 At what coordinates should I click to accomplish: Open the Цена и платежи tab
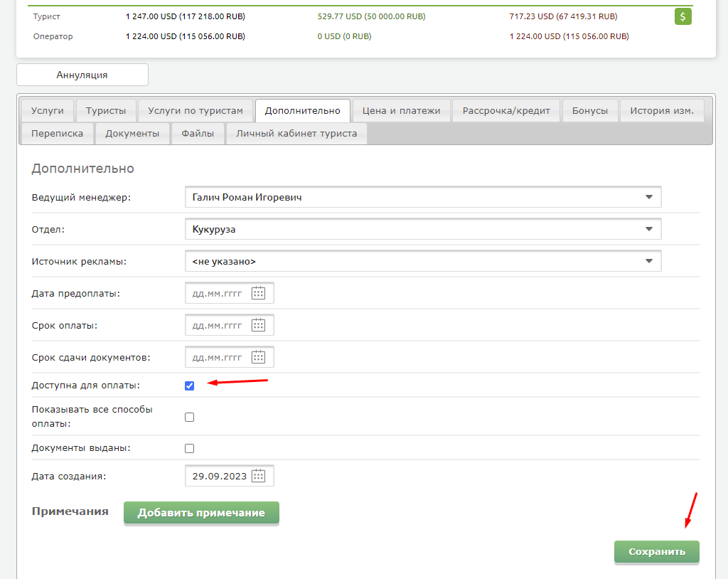tap(402, 110)
